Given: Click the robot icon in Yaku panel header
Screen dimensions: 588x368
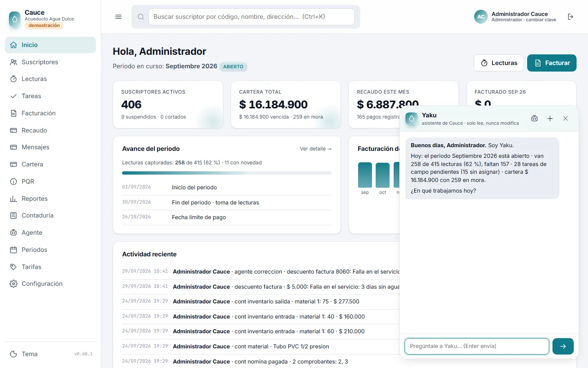Looking at the screenshot, I should click(x=535, y=119).
